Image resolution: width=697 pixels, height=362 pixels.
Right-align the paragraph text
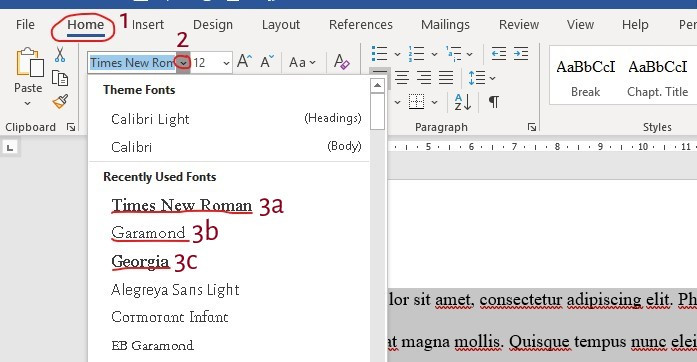pyautogui.click(x=424, y=78)
